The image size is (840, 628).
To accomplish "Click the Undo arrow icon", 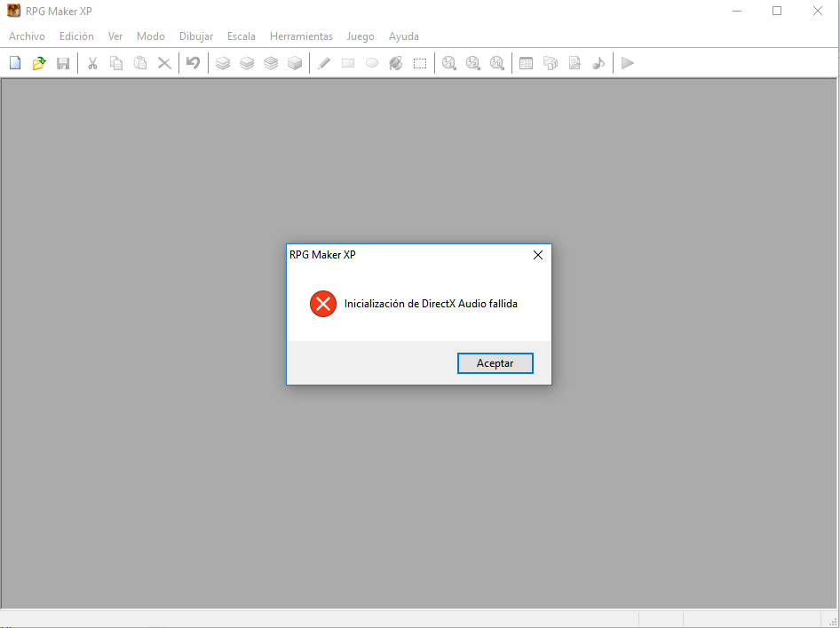I will point(194,63).
